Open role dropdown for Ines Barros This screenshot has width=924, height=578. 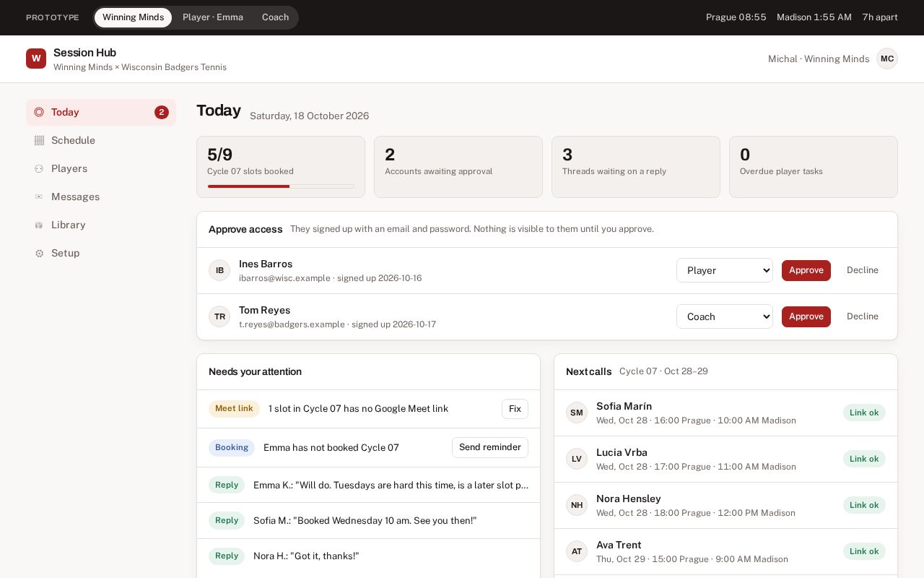point(725,270)
